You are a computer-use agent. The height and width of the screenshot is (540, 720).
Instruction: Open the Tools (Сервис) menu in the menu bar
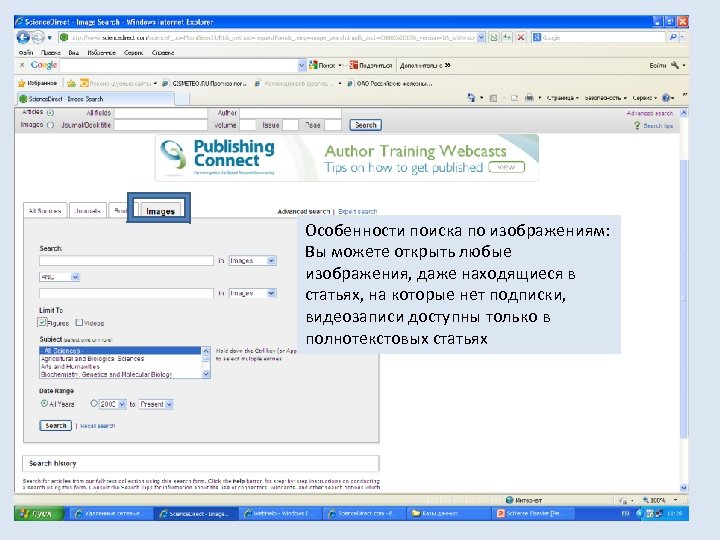pyautogui.click(x=133, y=52)
